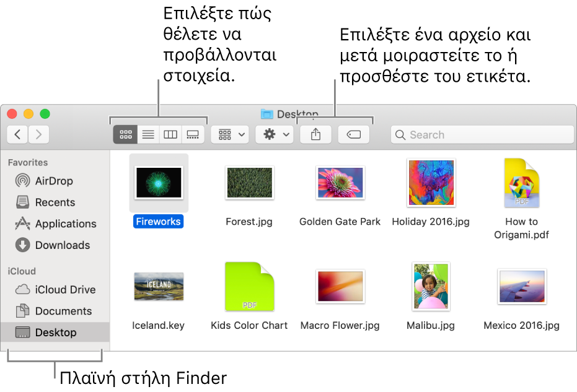The width and height of the screenshot is (577, 392).
Task: Open the Action gear menu
Action: tap(275, 134)
